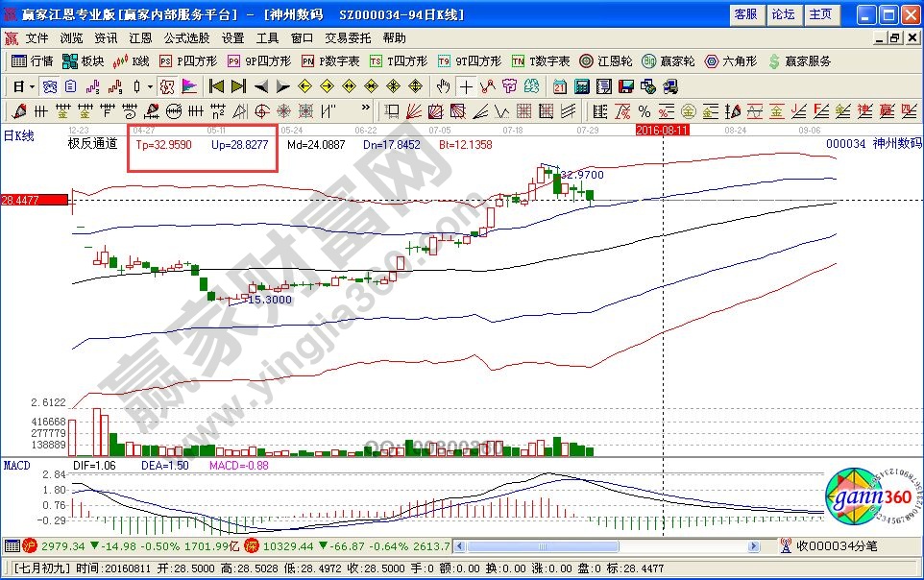This screenshot has width=924, height=580.
Task: Expand hidden drawing tools with » chevron
Action: pyautogui.click(x=366, y=110)
